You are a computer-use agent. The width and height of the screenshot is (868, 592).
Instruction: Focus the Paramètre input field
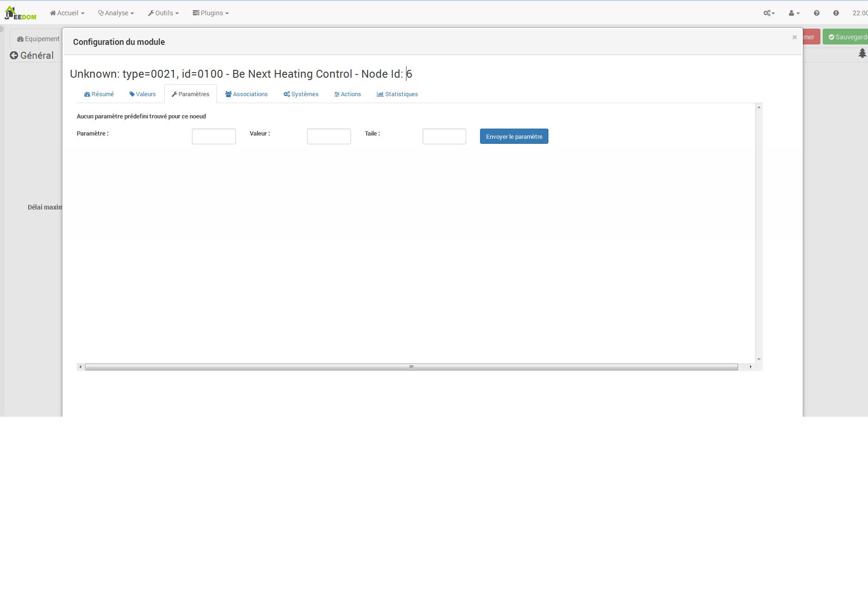coord(214,136)
